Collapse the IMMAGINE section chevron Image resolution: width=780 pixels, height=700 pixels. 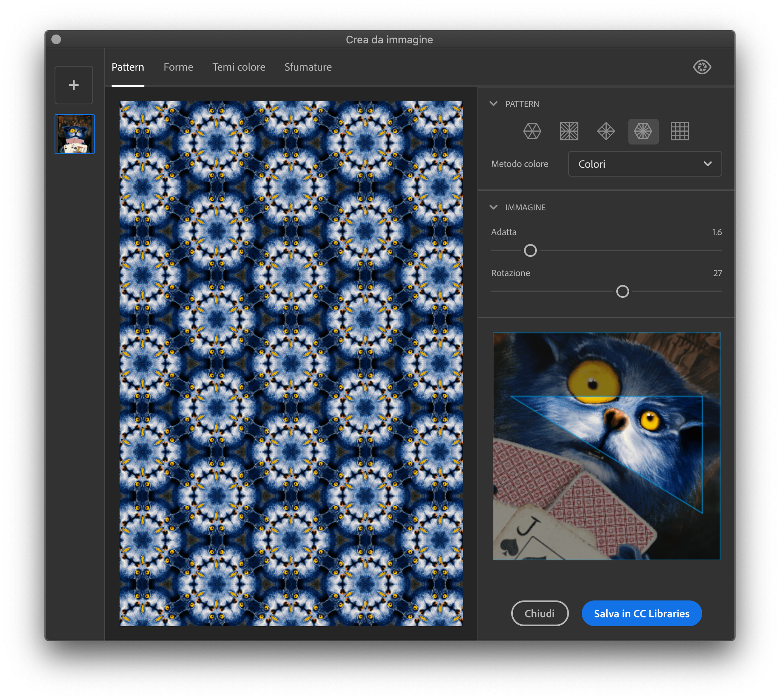tap(494, 207)
